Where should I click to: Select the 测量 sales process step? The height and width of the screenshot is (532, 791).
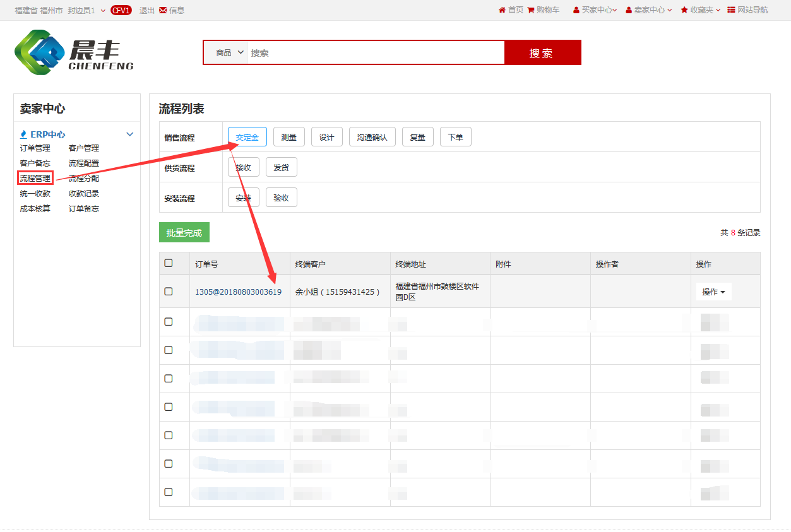[288, 138]
